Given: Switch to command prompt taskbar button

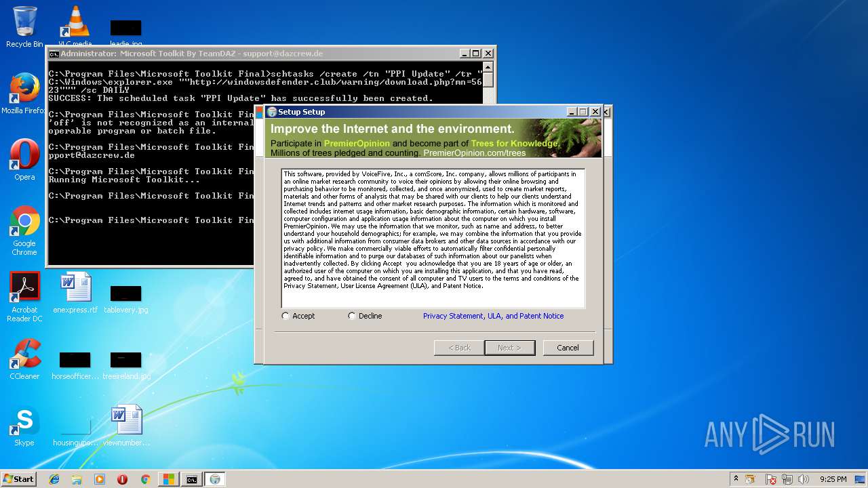Looking at the screenshot, I should [192, 479].
